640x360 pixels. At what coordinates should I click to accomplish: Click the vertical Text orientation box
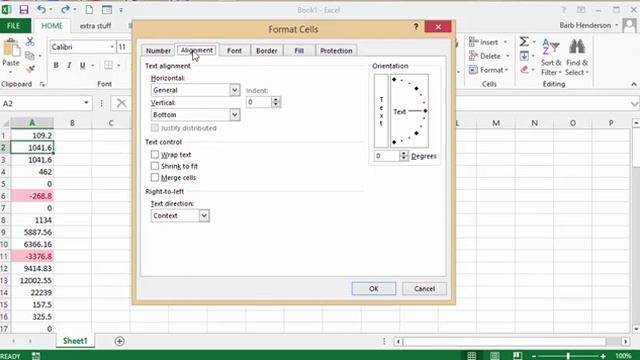(x=381, y=111)
